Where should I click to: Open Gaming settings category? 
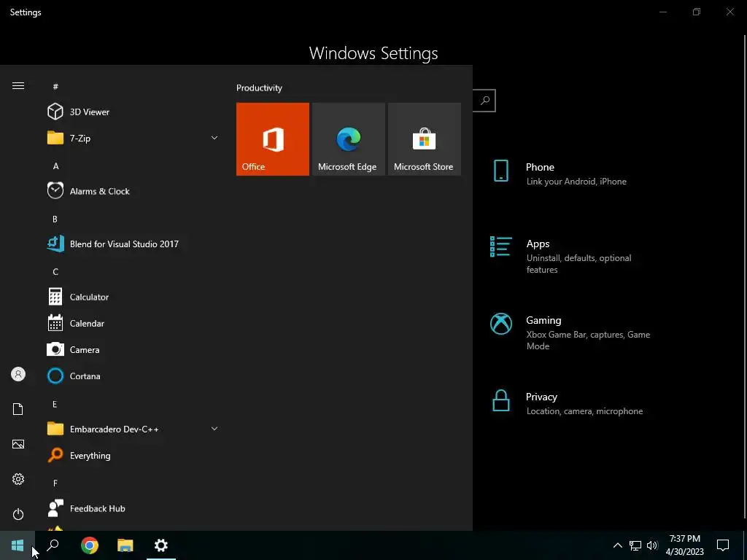[x=572, y=332]
